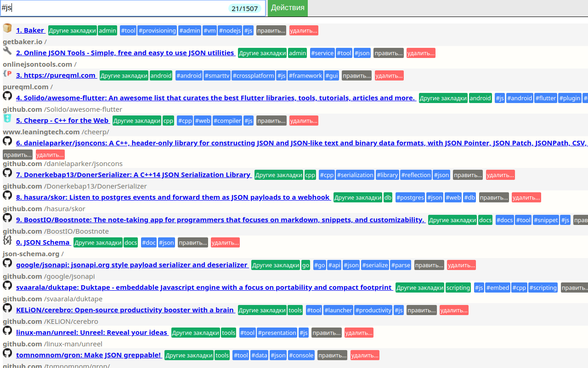Select #postgres tag on hasura/skor row
The height and width of the screenshot is (368, 588).
[410, 197]
